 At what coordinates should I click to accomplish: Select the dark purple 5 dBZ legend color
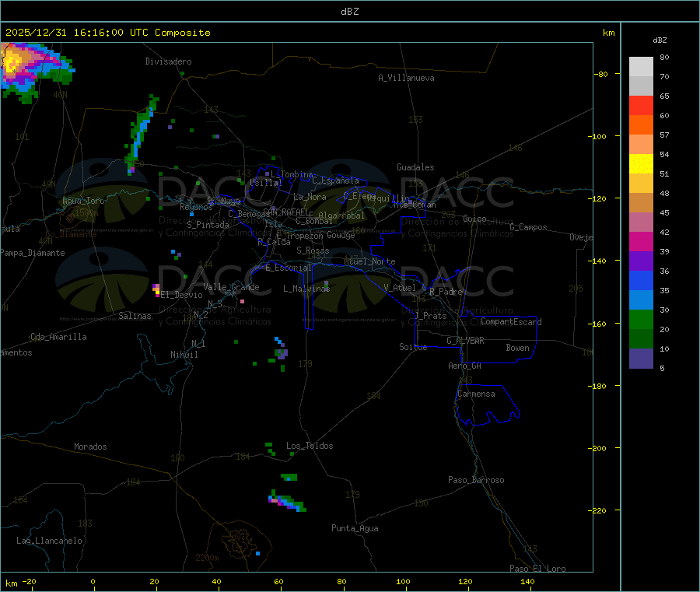pos(641,359)
